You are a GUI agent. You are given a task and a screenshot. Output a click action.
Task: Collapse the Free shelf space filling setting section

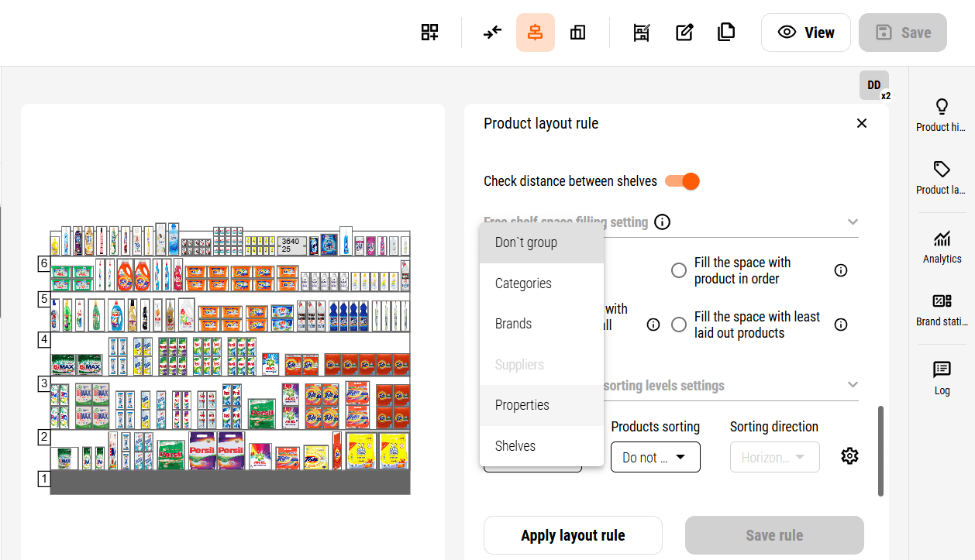853,222
